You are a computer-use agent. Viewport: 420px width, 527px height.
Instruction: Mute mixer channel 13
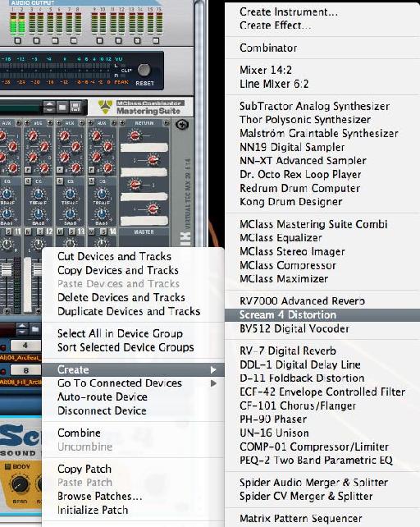point(60,231)
